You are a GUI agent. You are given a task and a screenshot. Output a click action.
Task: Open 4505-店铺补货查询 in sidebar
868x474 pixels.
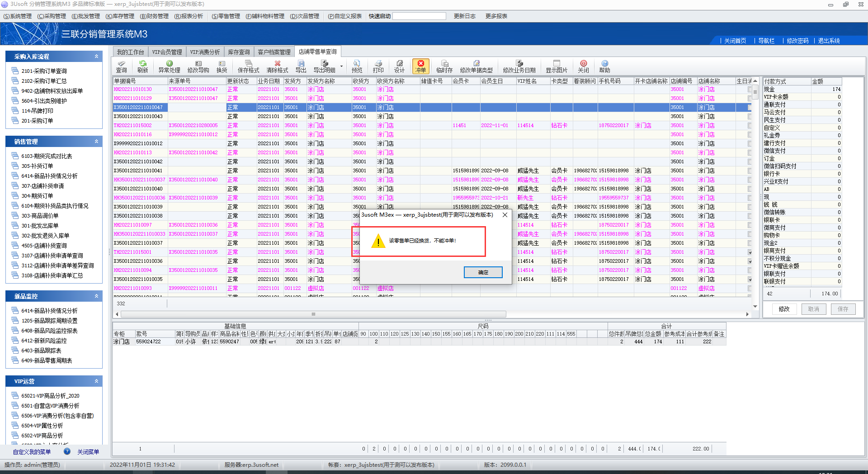coord(44,246)
